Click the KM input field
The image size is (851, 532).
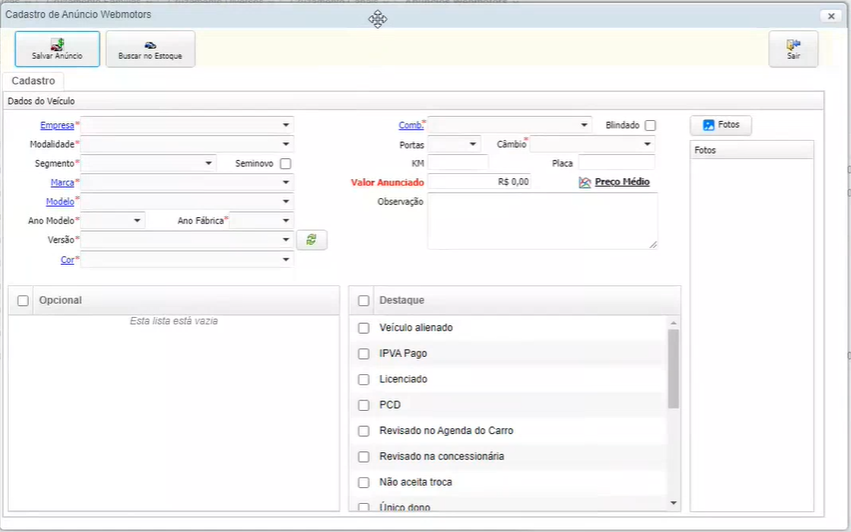pyautogui.click(x=458, y=163)
